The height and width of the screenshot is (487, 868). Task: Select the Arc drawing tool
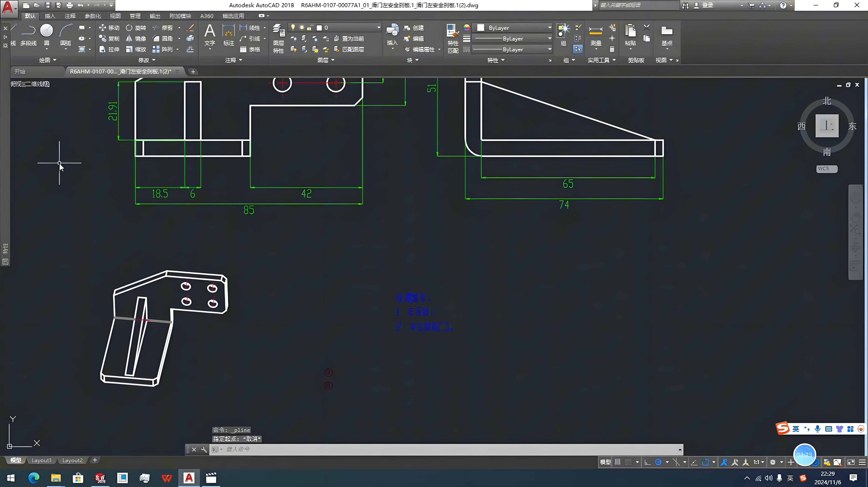[65, 34]
